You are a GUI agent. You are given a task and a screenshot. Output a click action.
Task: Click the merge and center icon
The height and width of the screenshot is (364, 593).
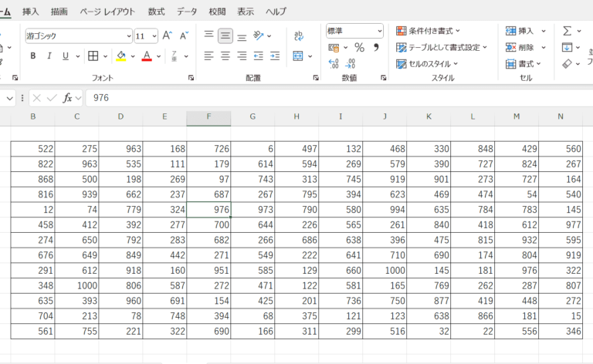[299, 56]
